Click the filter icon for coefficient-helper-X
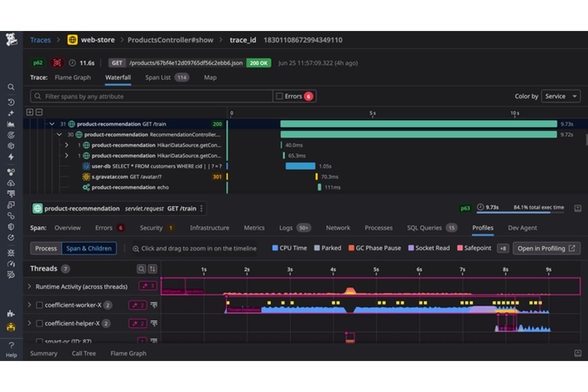Screen dimensions: 588x392 154,323
